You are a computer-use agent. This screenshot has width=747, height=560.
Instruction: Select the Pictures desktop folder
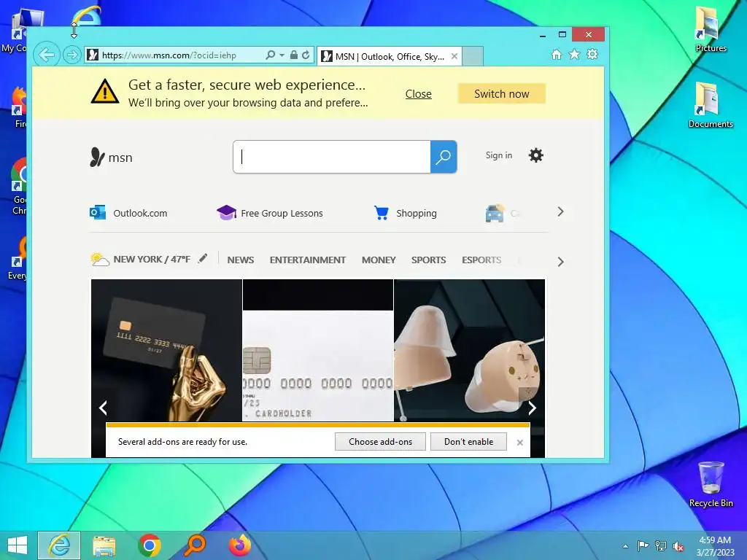711,29
